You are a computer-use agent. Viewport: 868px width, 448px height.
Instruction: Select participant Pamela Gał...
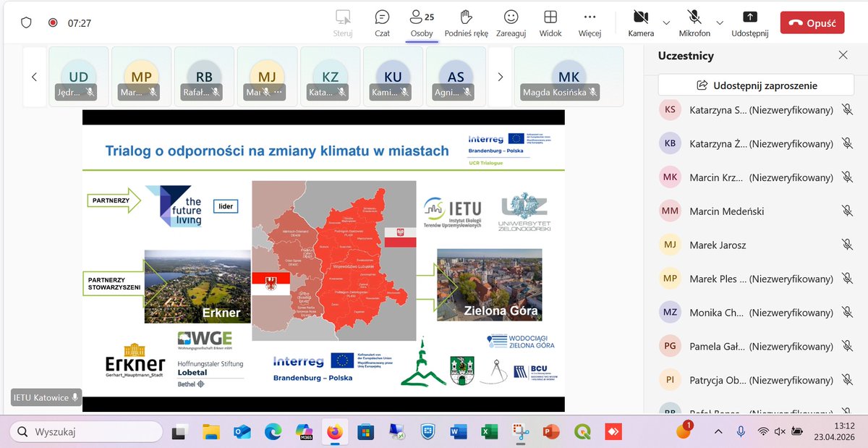click(756, 346)
